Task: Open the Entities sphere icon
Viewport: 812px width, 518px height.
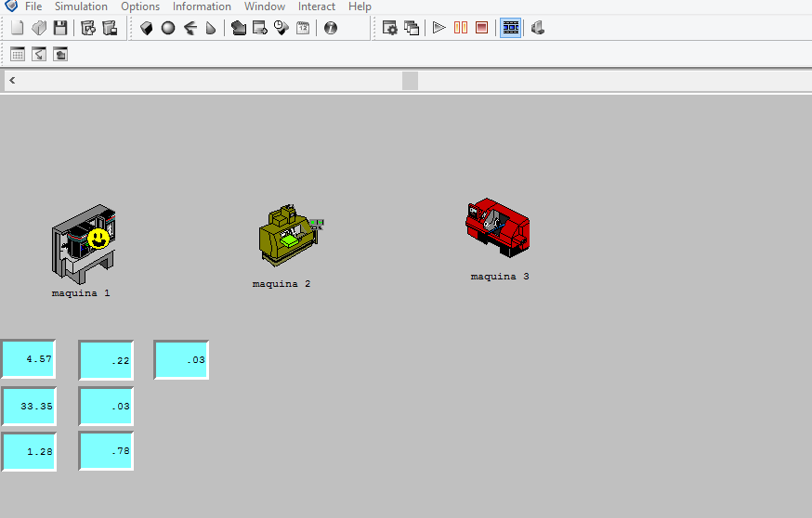Action: [168, 28]
